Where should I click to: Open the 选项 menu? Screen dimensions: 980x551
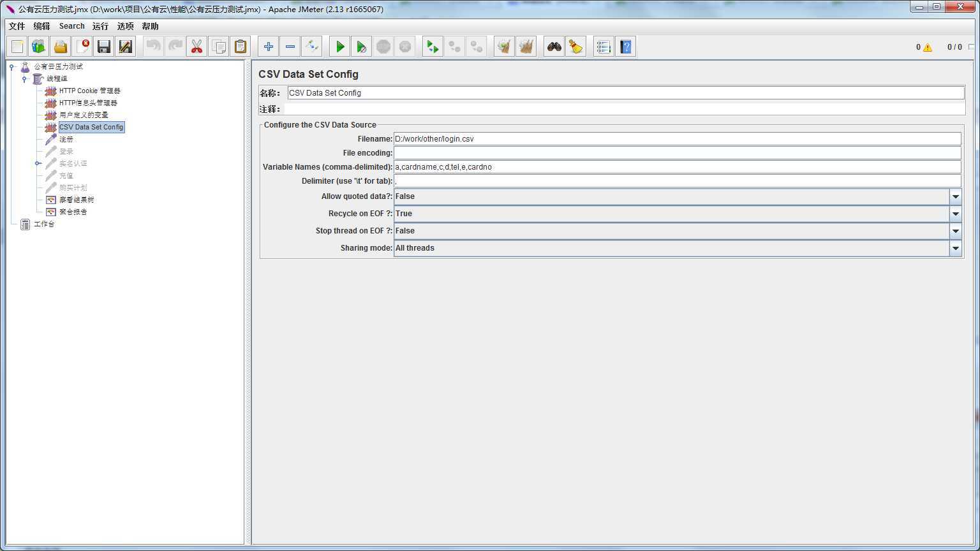tap(125, 26)
